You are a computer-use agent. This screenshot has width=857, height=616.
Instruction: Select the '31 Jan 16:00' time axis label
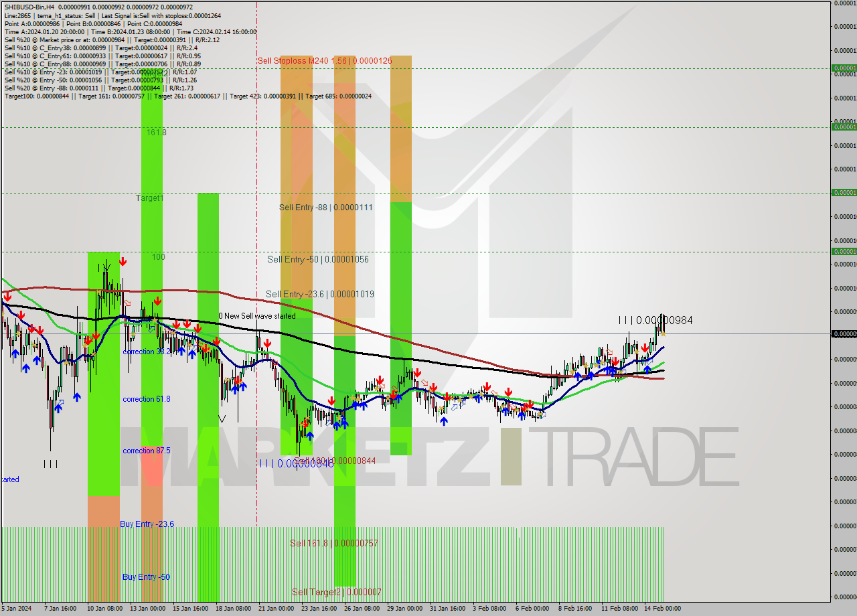[447, 609]
